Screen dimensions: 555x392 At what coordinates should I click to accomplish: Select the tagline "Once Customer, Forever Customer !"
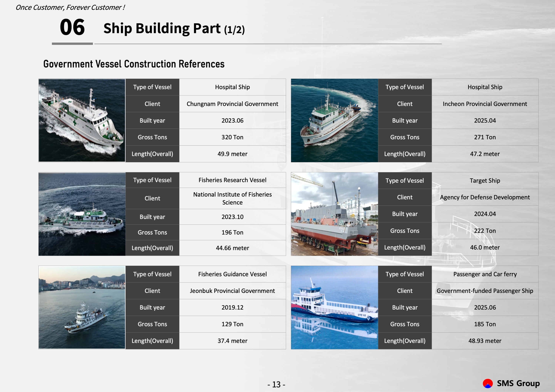[x=70, y=7]
